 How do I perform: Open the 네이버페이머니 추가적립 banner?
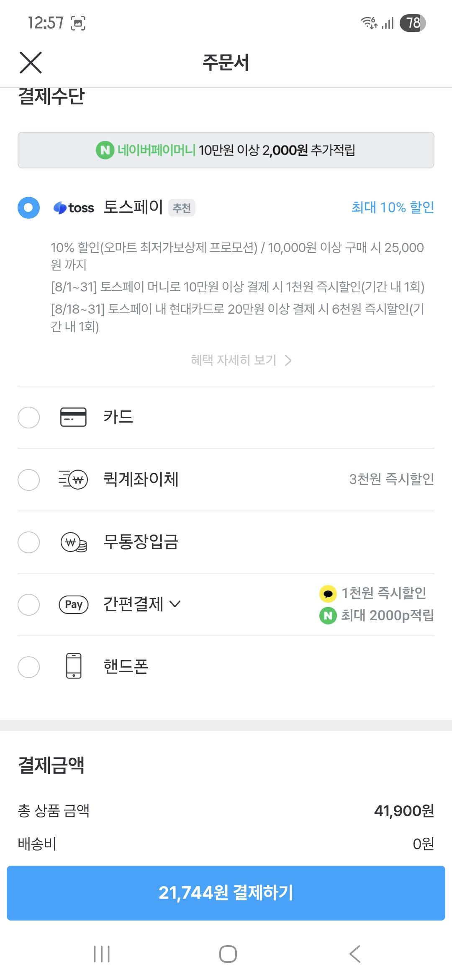pyautogui.click(x=226, y=150)
